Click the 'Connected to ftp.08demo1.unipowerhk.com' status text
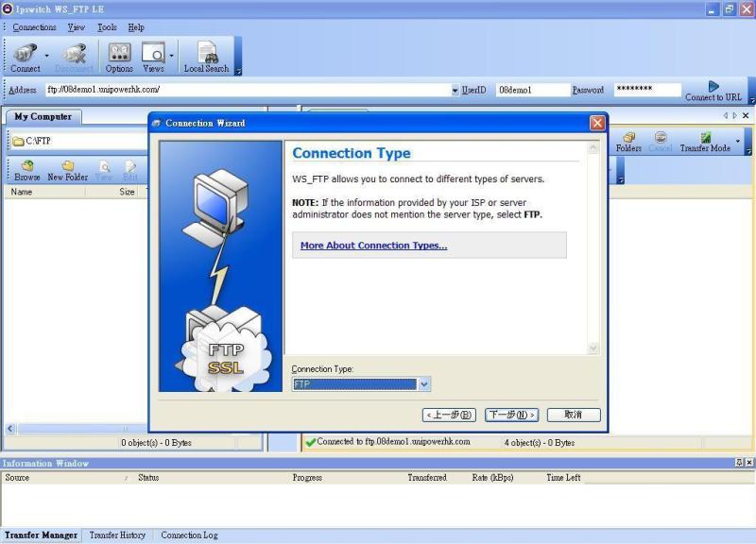The height and width of the screenshot is (544, 756). (393, 442)
